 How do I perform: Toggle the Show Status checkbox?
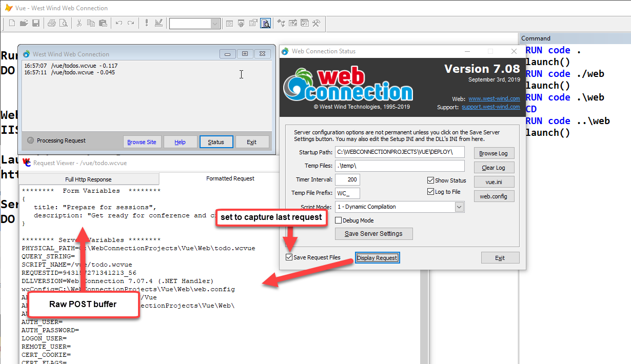pyautogui.click(x=446, y=180)
